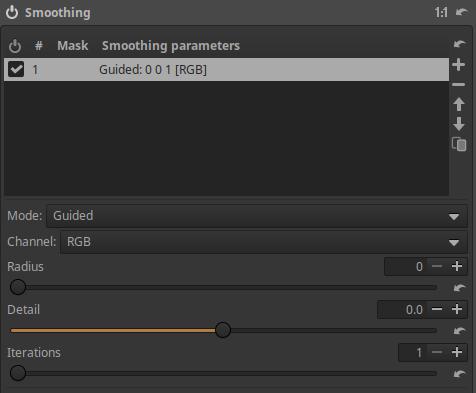476x393 pixels.
Task: Toggle the Smoothing module power icon
Action: [x=12, y=13]
